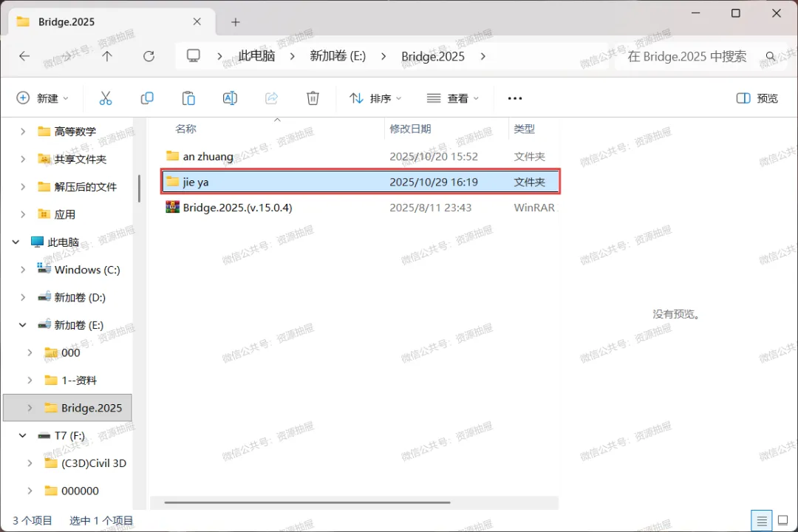798x532 pixels.
Task: Expand the Bridge.2025 tree node
Action: pyautogui.click(x=30, y=408)
